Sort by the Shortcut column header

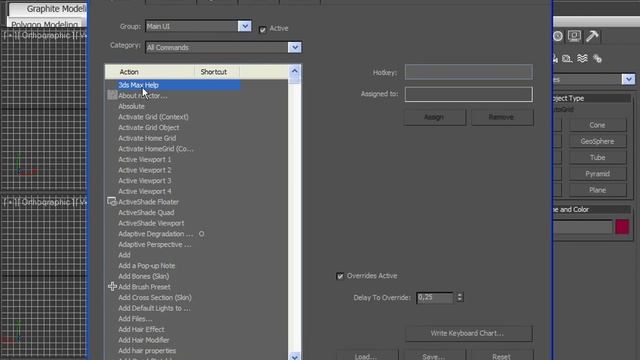coord(217,72)
